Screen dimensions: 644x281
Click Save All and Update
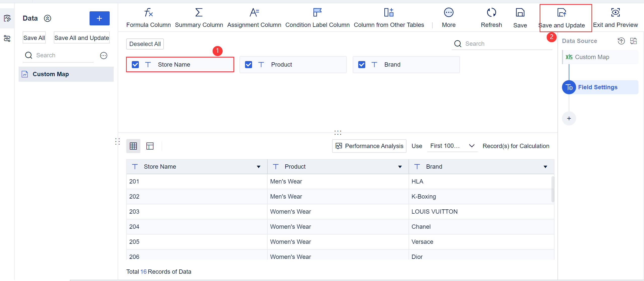[82, 37]
